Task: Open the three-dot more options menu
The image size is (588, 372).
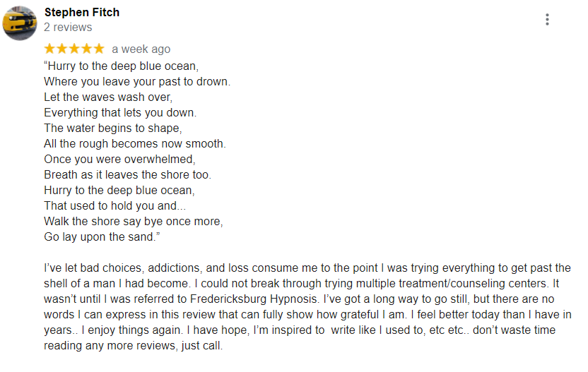Action: (547, 20)
